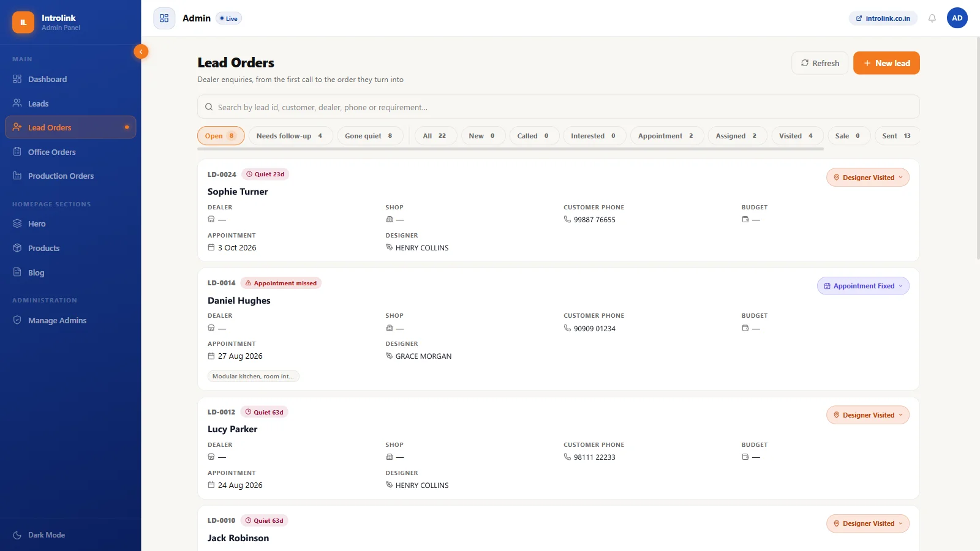Select the Assigned filter tab

[x=737, y=136]
